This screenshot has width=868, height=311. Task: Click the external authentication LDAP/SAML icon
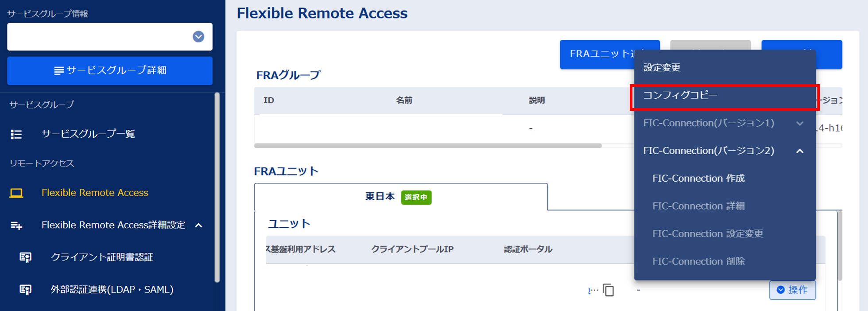26,290
